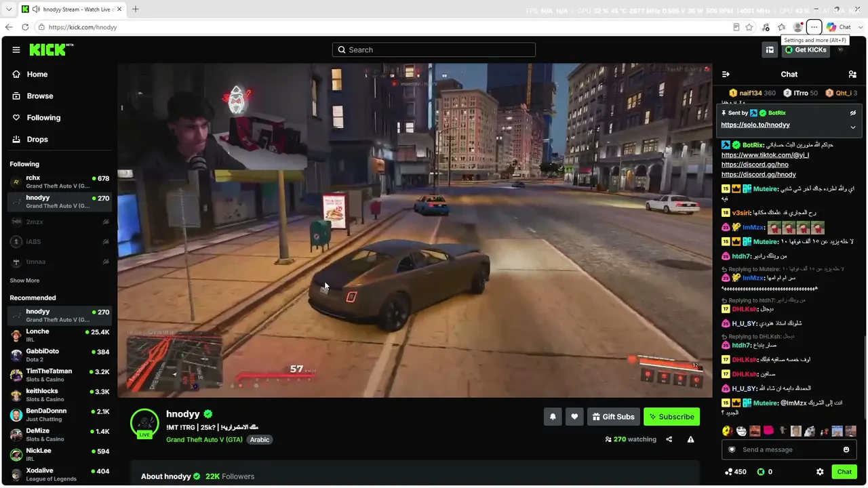Viewport: 868px width, 488px height.
Task: Open the tiktok.com/@yi_l link
Action: pyautogui.click(x=765, y=155)
